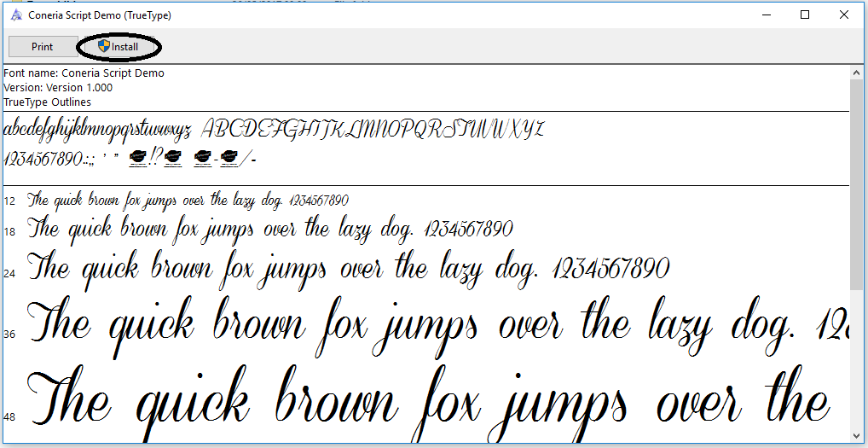Click the vertical scrollbar down arrow
Viewport: 868px width, 448px height.
pos(855,436)
